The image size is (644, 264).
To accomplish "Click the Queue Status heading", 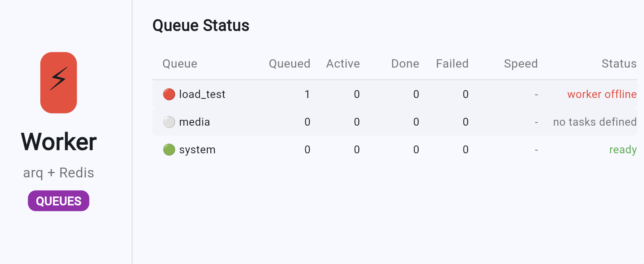I will (201, 26).
